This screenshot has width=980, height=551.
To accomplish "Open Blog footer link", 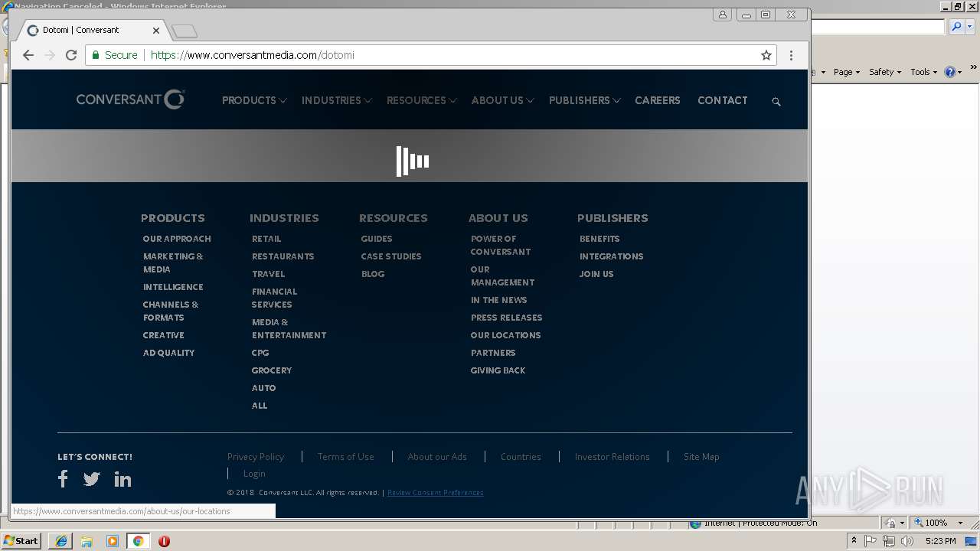I will [x=373, y=274].
